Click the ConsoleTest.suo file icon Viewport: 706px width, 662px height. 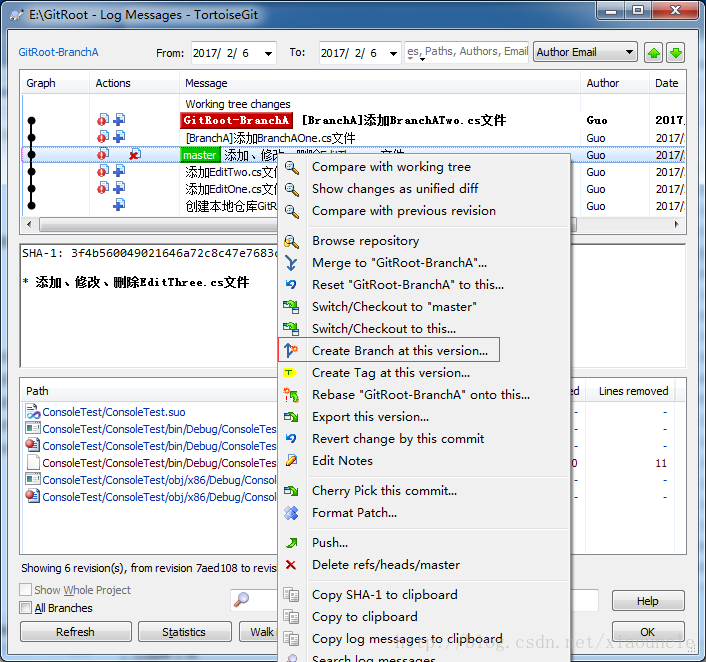(33, 412)
